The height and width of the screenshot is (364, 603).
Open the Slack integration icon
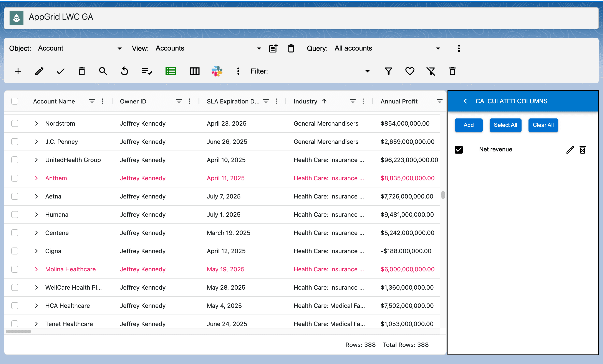point(217,71)
